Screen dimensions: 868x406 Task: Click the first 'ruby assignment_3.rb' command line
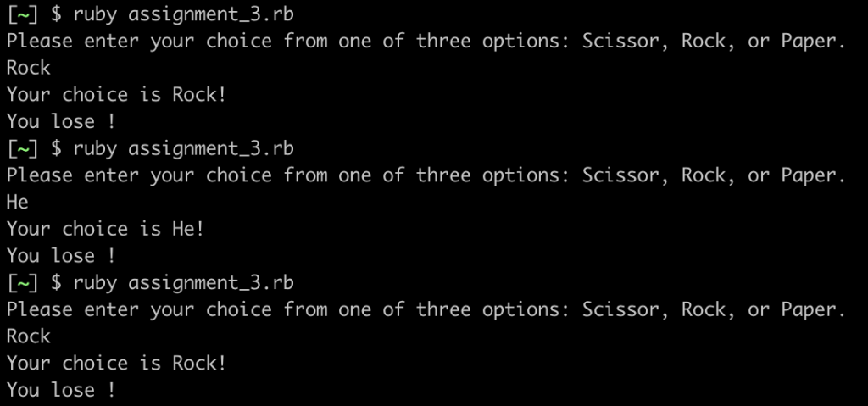pos(183,14)
